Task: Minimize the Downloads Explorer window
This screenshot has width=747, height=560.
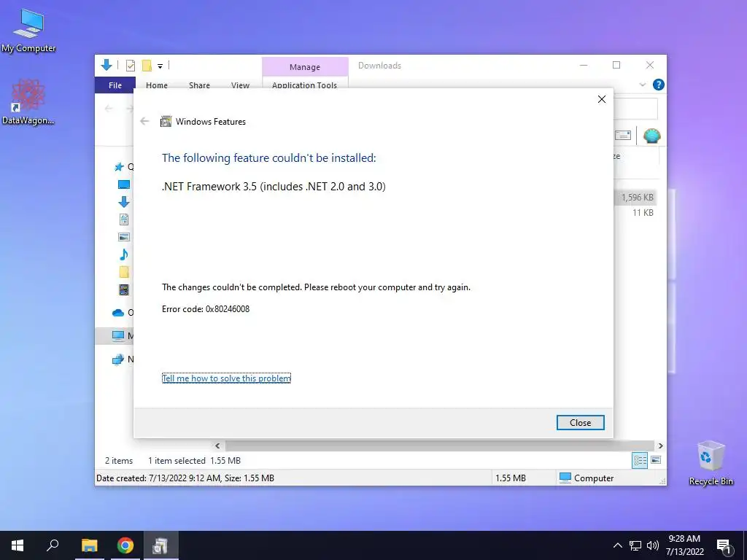Action: [x=584, y=65]
